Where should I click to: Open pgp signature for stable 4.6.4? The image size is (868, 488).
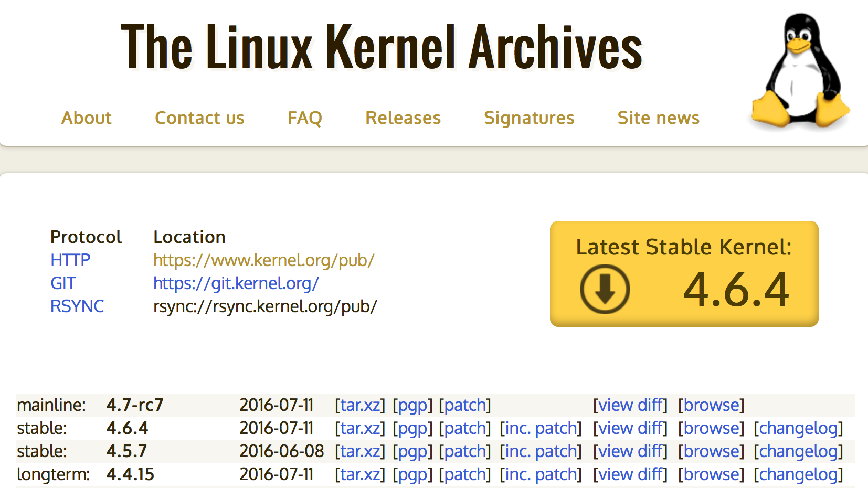[412, 428]
